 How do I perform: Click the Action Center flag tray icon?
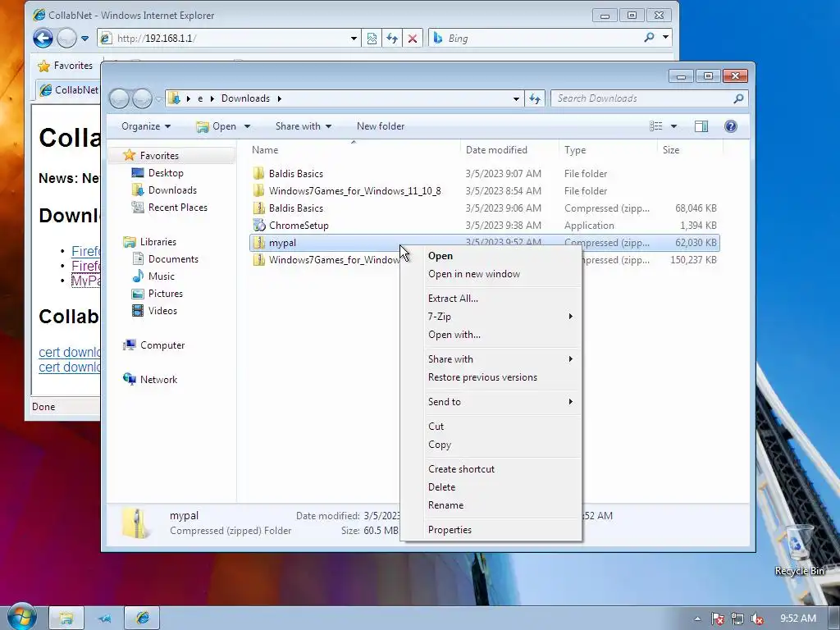(x=718, y=619)
